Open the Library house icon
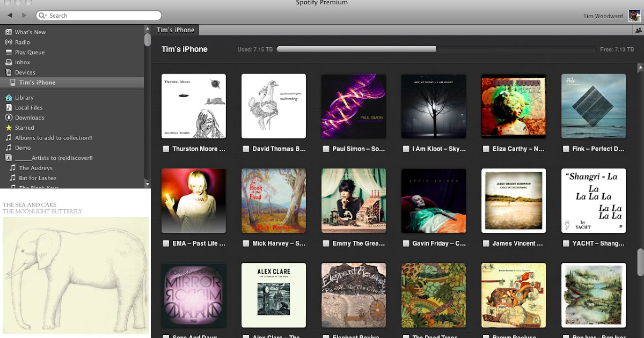 [x=9, y=98]
